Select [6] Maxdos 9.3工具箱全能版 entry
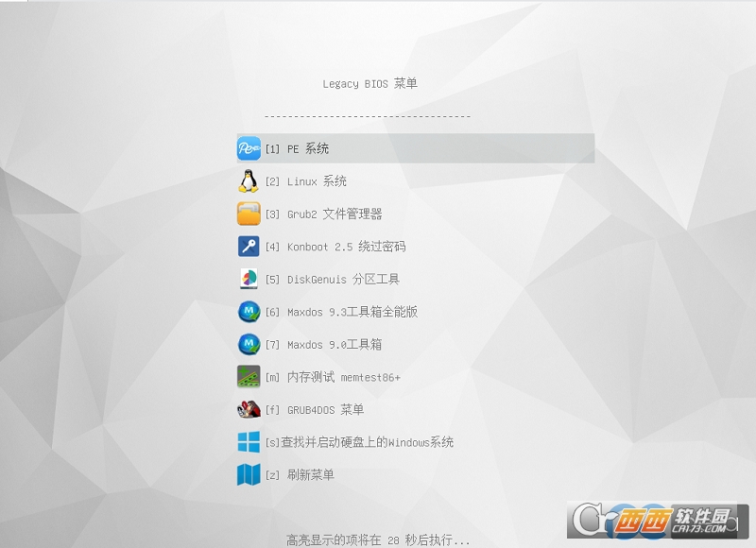 pos(341,312)
